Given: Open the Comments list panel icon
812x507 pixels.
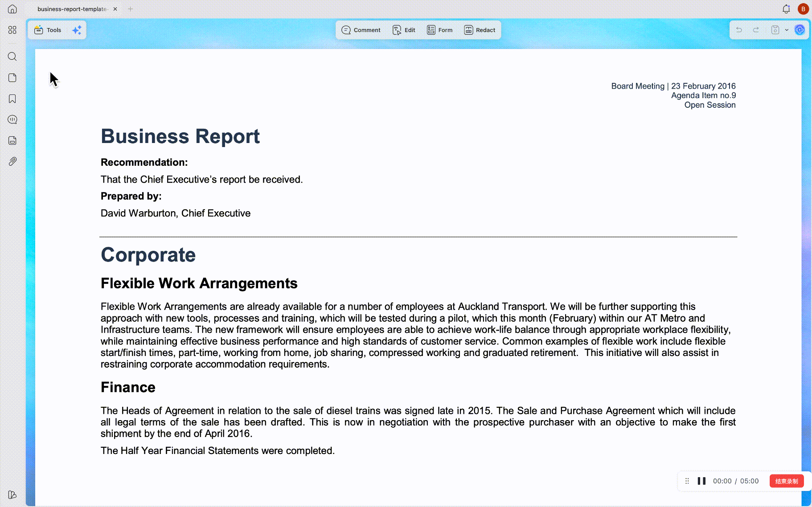Looking at the screenshot, I should [x=12, y=119].
